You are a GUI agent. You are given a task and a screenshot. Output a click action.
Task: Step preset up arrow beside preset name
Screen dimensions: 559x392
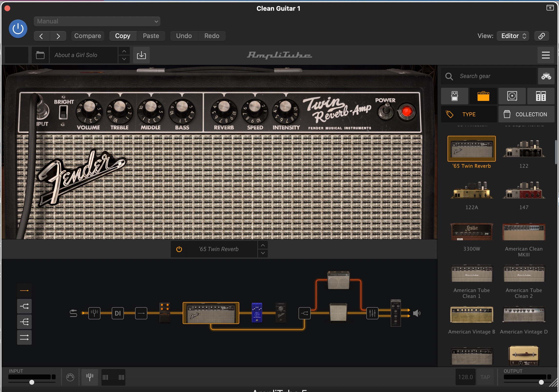124,51
